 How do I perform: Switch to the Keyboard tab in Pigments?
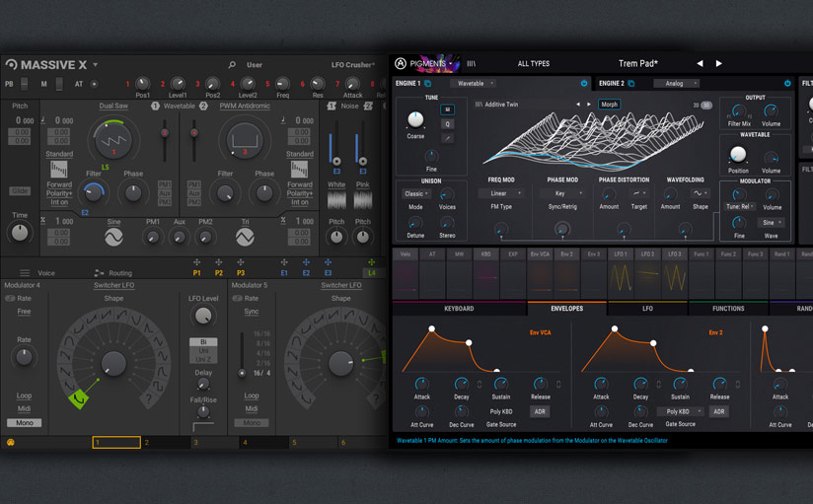(459, 309)
